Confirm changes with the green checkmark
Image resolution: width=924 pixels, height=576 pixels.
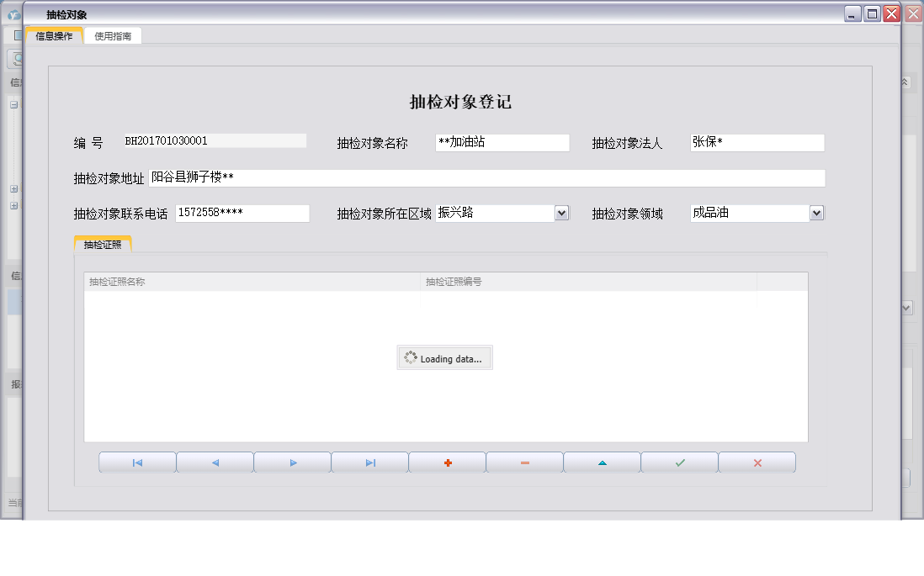coord(679,462)
